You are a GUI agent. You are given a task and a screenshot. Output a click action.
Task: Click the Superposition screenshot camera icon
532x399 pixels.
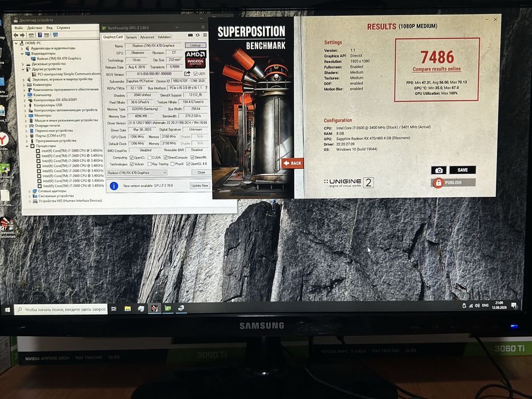pyautogui.click(x=438, y=170)
